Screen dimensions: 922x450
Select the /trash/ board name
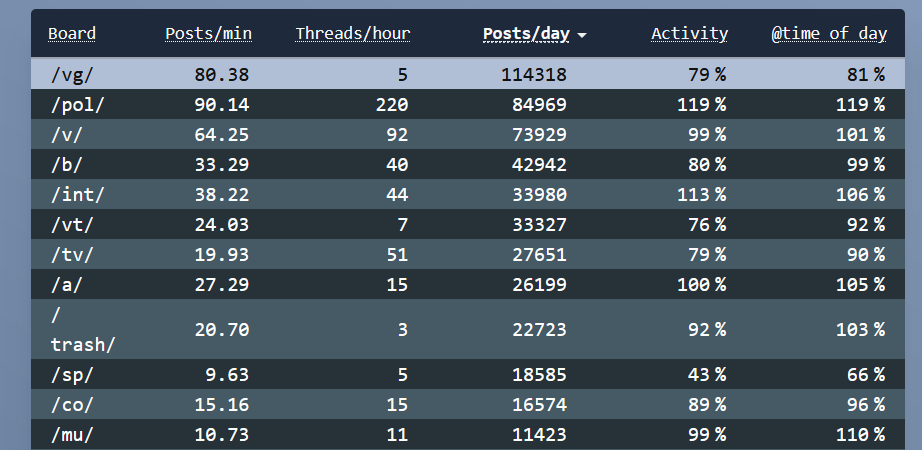coord(82,329)
